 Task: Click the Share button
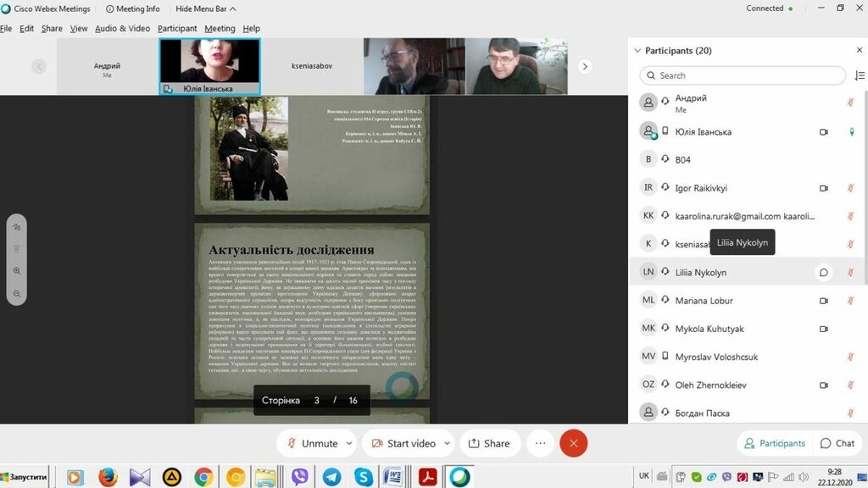pos(490,443)
